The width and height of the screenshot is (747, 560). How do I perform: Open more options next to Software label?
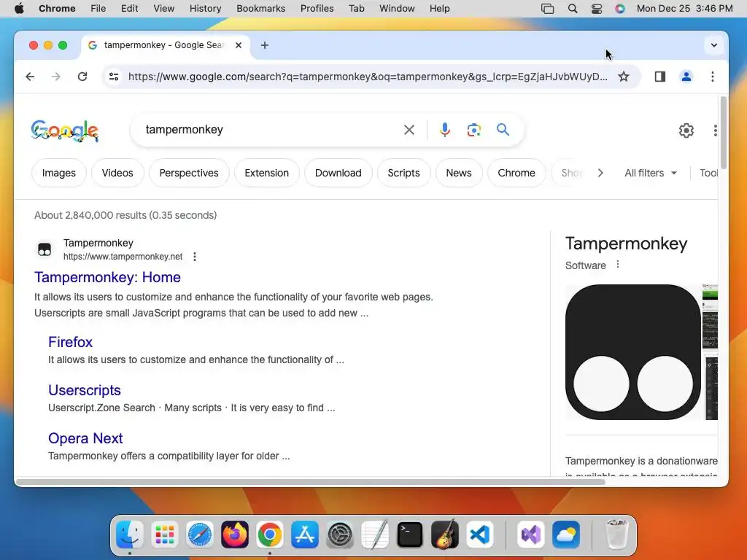tap(617, 264)
